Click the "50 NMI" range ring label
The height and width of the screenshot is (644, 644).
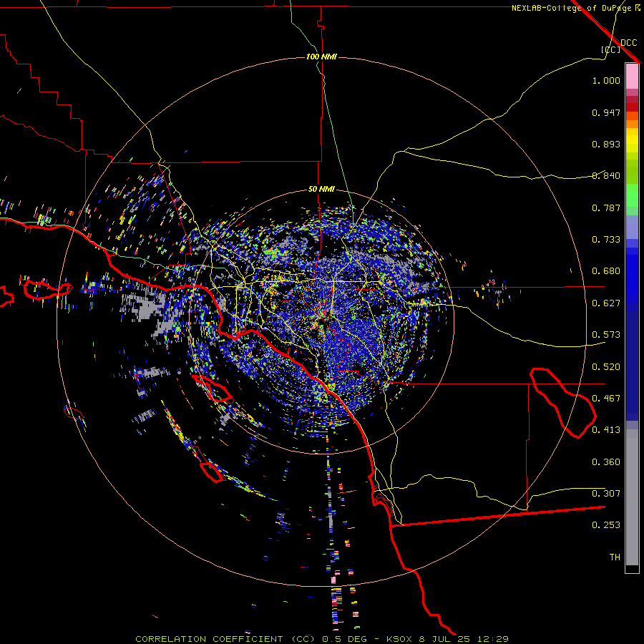pos(321,189)
